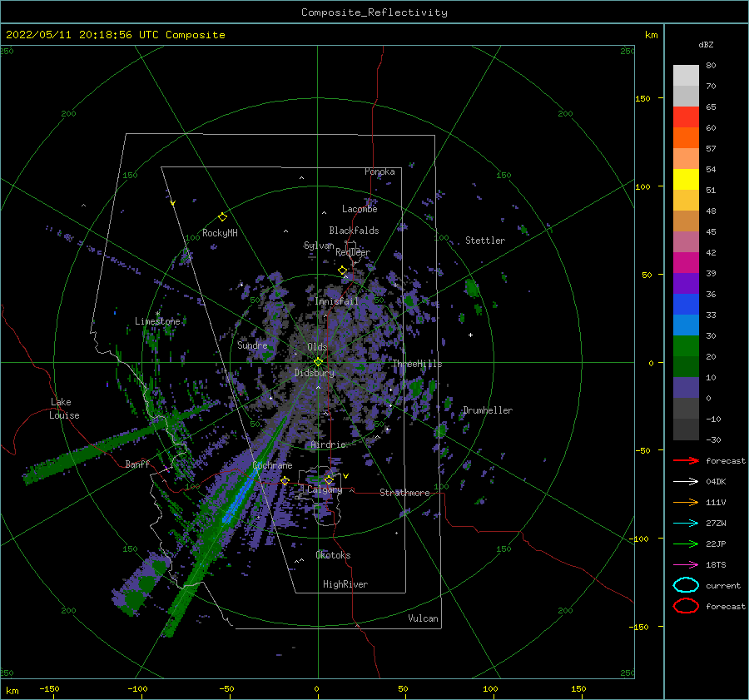Click the 80 dBZ value on the color scale
This screenshot has height=700, width=749.
[711, 66]
